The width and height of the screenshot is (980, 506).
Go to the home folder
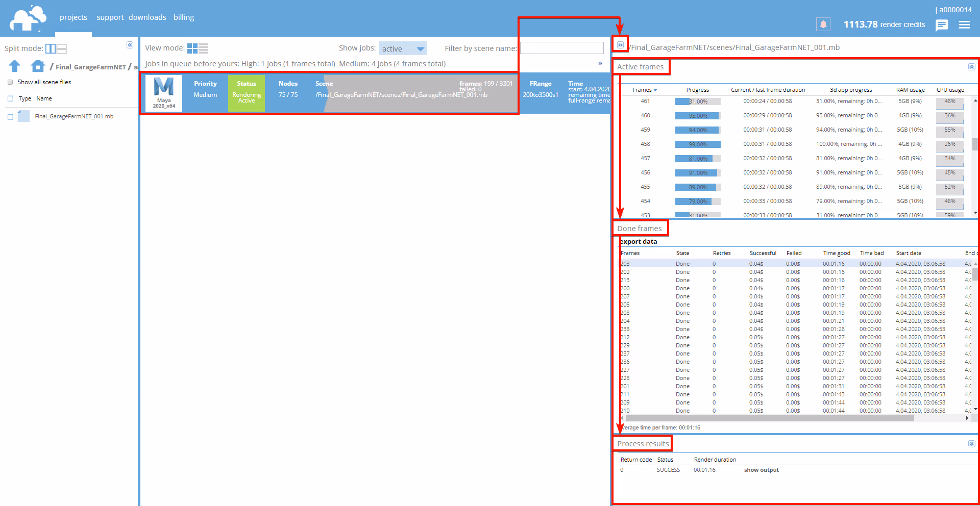(x=37, y=66)
